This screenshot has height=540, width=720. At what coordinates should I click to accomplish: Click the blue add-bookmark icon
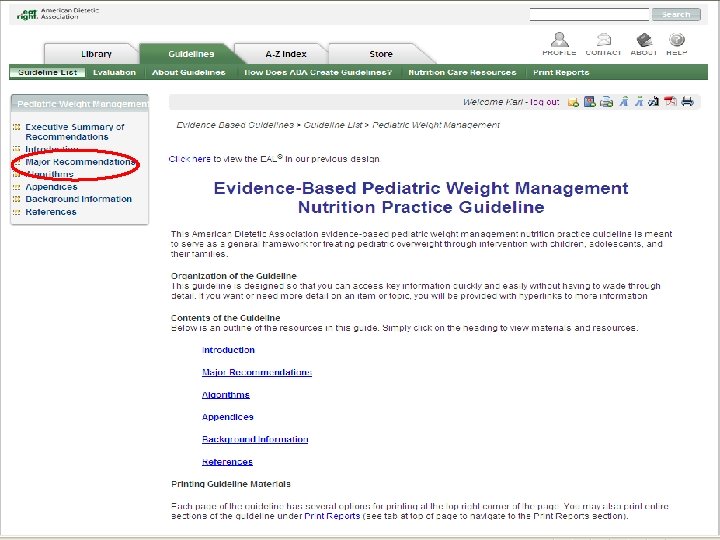pos(590,101)
